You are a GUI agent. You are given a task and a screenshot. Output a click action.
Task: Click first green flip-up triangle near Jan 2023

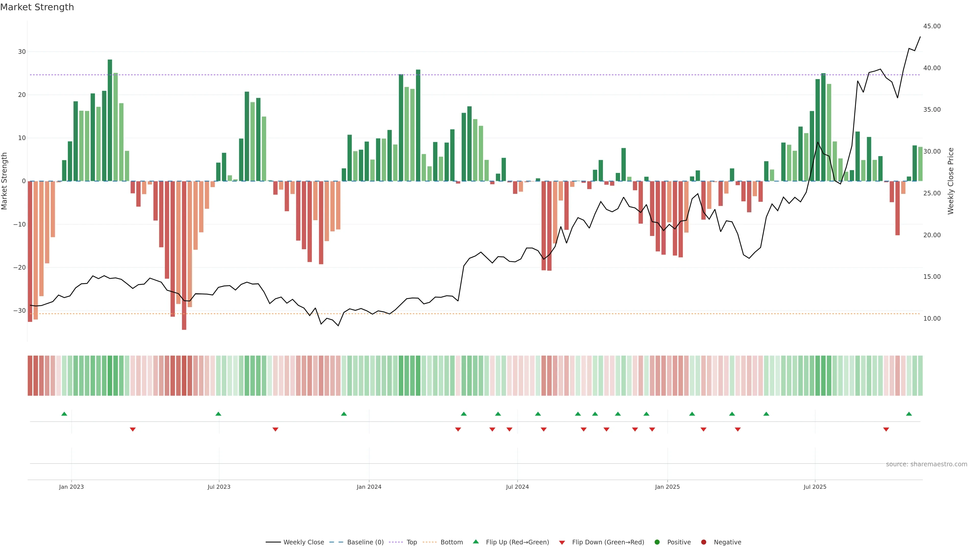click(64, 414)
